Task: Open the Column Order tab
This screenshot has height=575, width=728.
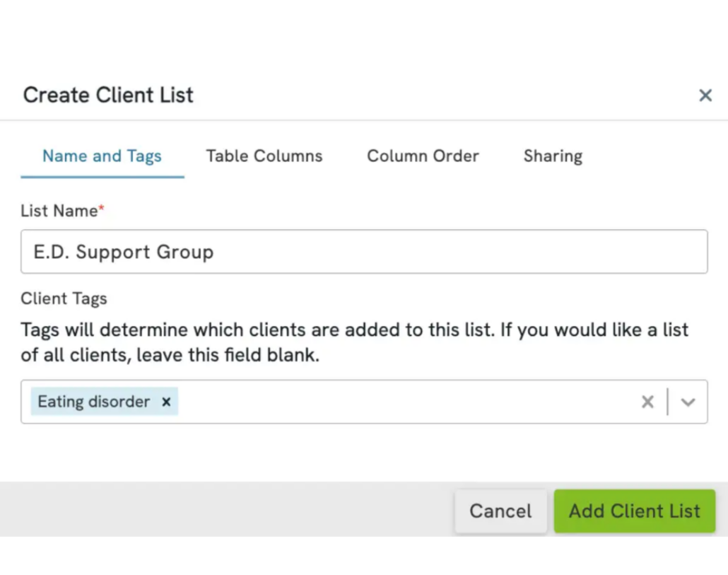Action: click(422, 156)
